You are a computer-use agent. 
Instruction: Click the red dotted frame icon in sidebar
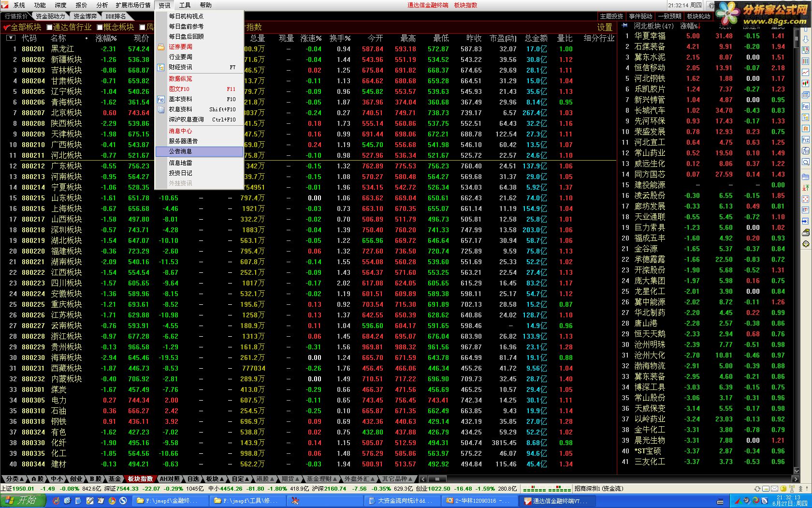pyautogui.click(x=806, y=199)
